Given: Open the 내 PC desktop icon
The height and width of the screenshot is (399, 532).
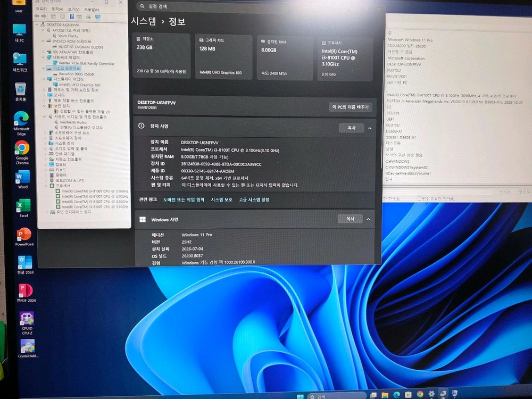Looking at the screenshot, I should [19, 33].
